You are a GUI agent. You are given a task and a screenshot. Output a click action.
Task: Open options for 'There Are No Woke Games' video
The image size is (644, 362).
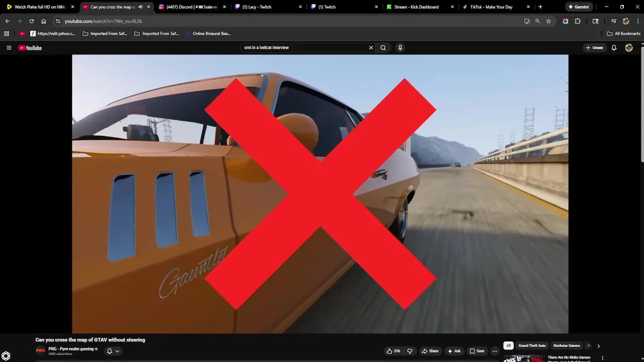tap(602, 358)
